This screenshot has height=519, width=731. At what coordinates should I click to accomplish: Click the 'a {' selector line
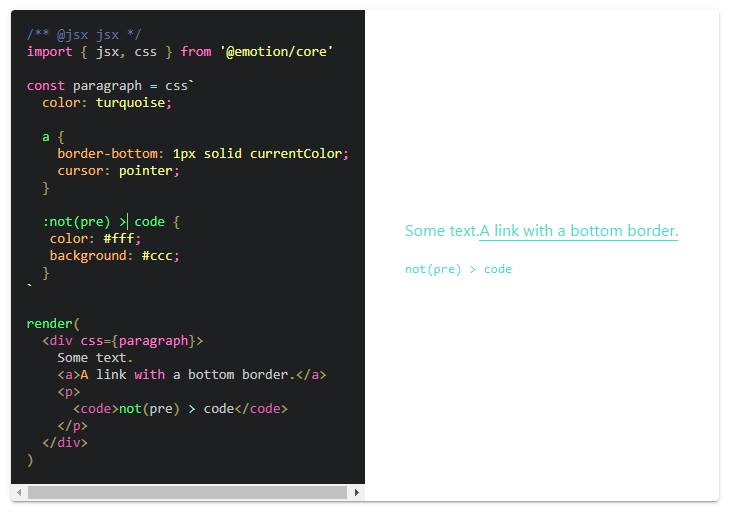(53, 137)
